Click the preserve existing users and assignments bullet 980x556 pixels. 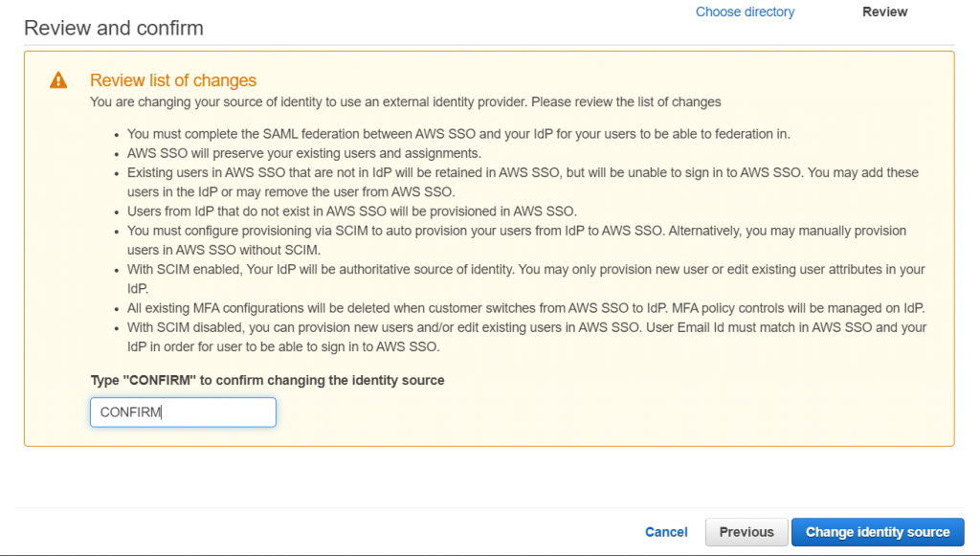click(303, 153)
